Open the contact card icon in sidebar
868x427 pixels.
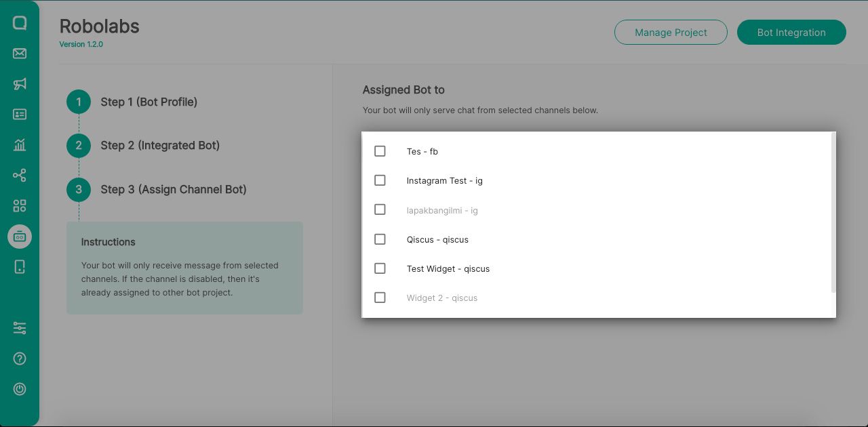(x=20, y=115)
